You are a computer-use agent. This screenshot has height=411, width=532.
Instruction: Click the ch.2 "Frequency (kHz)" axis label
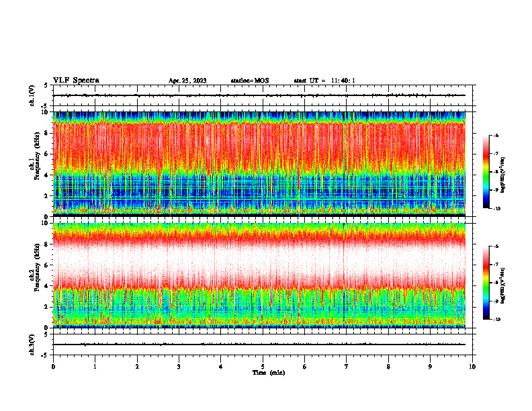click(x=37, y=267)
